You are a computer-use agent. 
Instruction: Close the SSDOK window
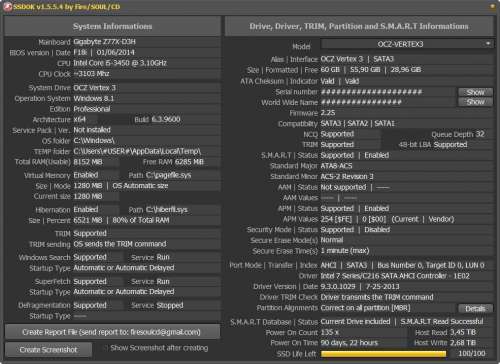click(492, 7)
